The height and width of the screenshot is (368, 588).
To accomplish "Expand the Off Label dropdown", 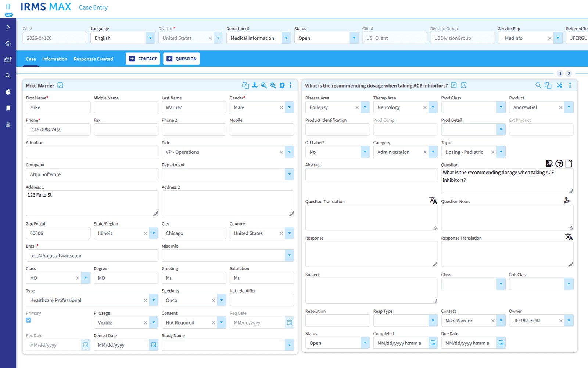I will (x=365, y=152).
